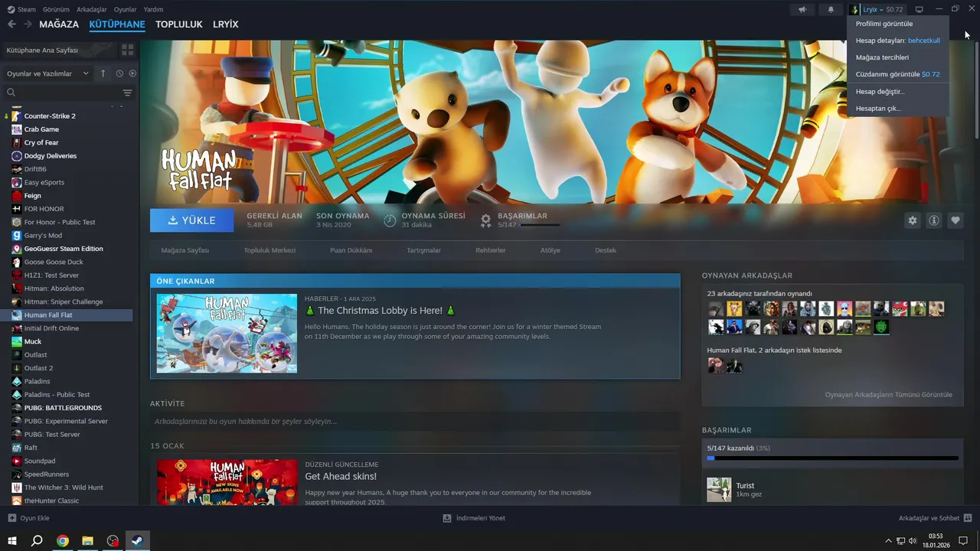Select Goose Goose Duck in library
Screen dimensions: 980x551
tap(54, 262)
